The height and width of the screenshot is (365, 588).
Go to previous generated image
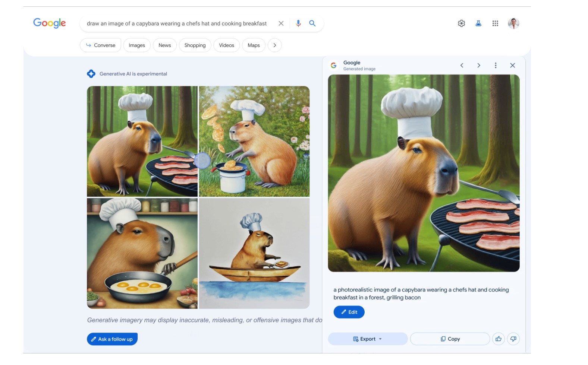(x=462, y=66)
